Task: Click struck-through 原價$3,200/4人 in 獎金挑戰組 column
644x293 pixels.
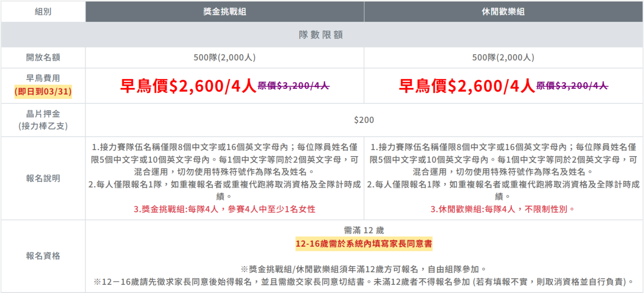Action: tap(294, 86)
